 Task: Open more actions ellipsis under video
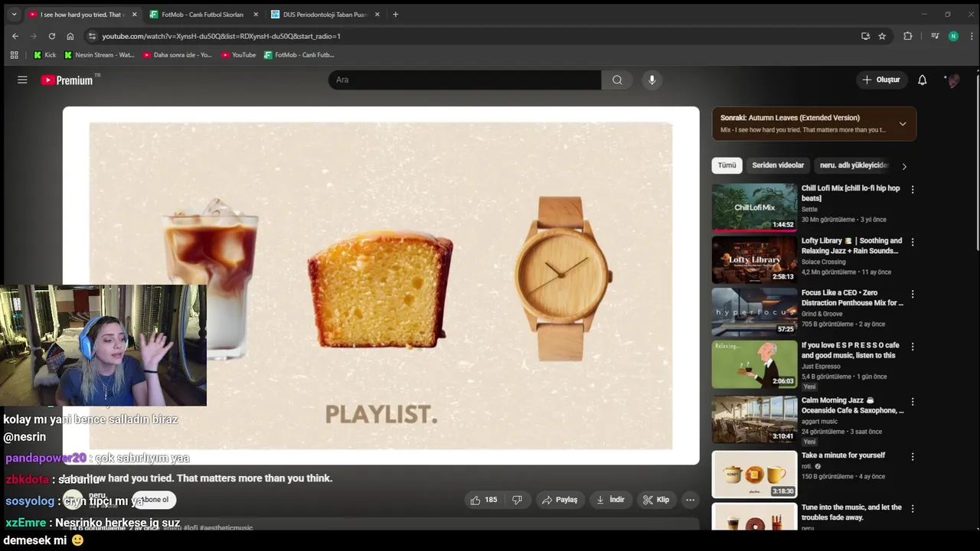tap(690, 500)
